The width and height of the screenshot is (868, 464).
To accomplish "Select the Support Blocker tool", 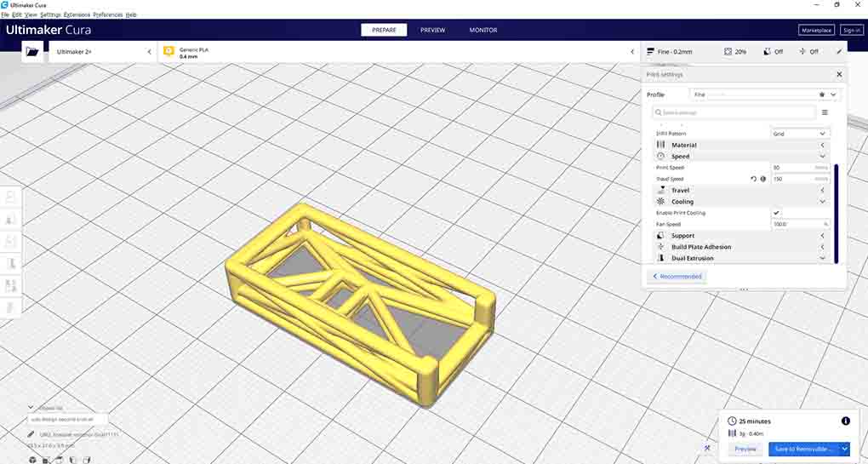I will [11, 307].
